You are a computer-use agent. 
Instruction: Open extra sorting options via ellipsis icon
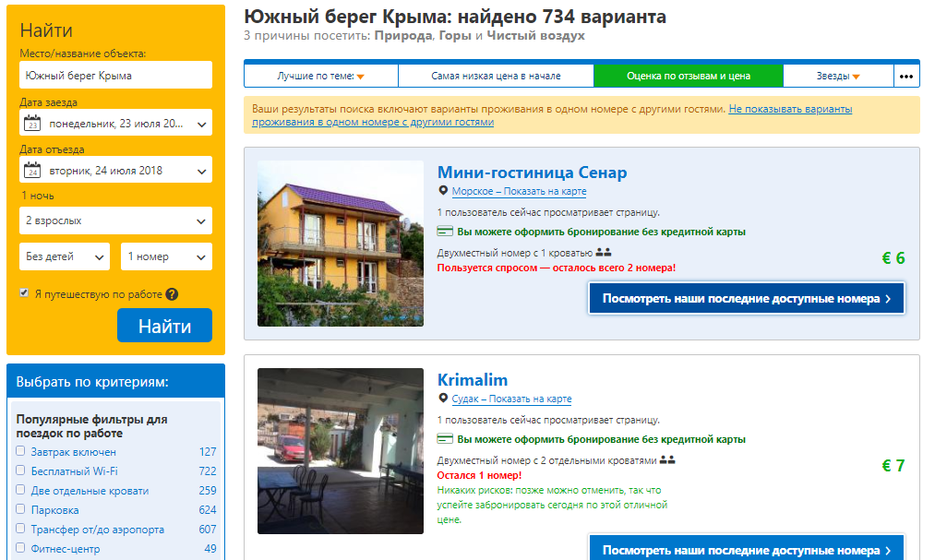pyautogui.click(x=906, y=74)
